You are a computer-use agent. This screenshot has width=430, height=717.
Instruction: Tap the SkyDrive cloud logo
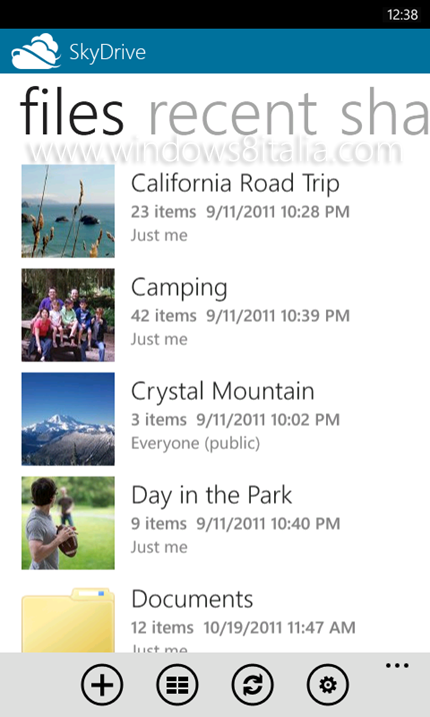[36, 51]
